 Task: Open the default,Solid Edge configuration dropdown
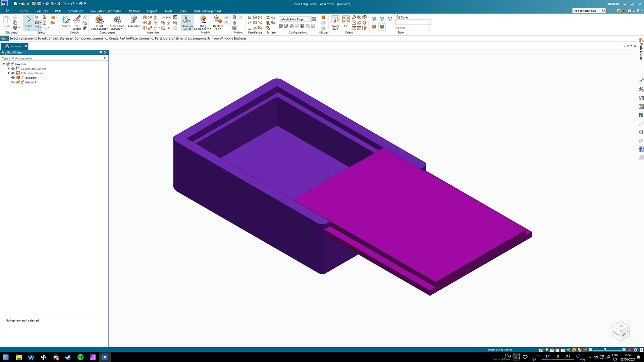tap(310, 19)
